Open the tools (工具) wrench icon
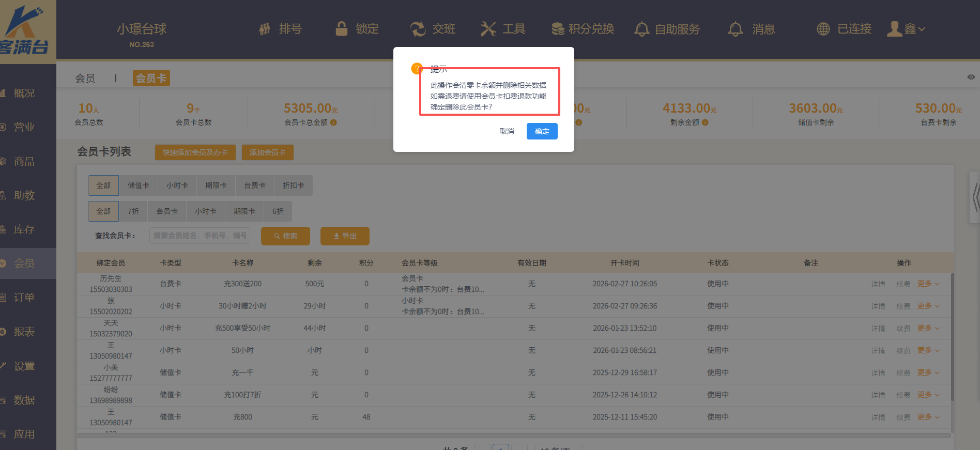Image resolution: width=980 pixels, height=450 pixels. pos(488,29)
